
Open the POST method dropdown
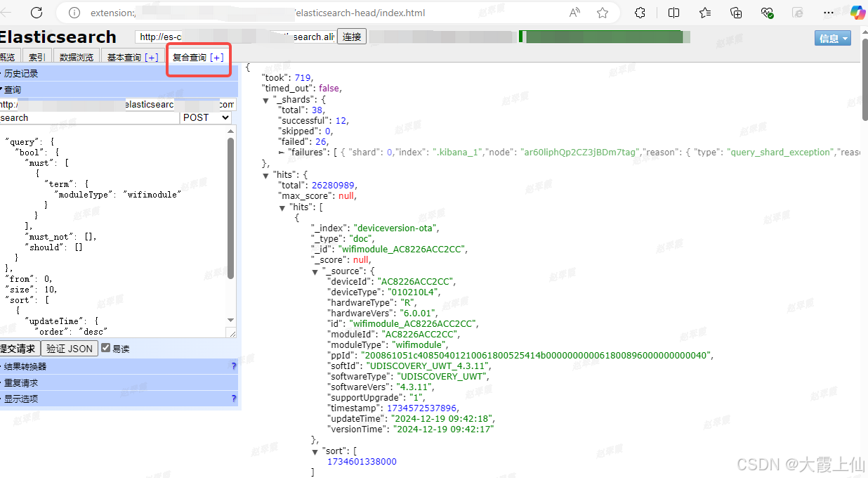click(206, 117)
